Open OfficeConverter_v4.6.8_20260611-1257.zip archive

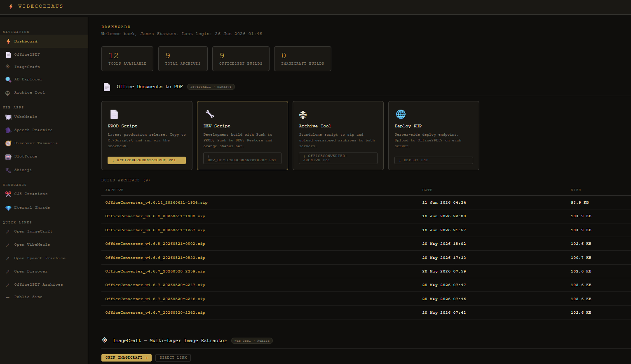[x=155, y=230]
